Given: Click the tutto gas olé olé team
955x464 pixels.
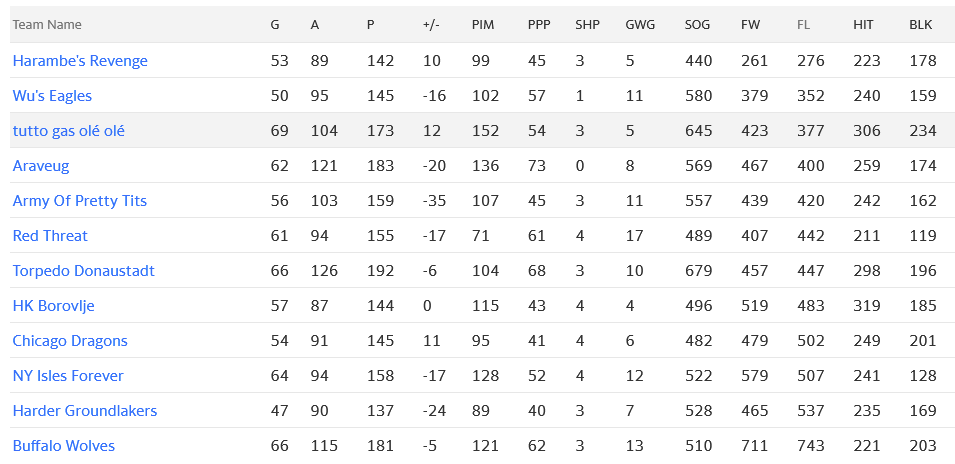Looking at the screenshot, I should pos(68,131).
